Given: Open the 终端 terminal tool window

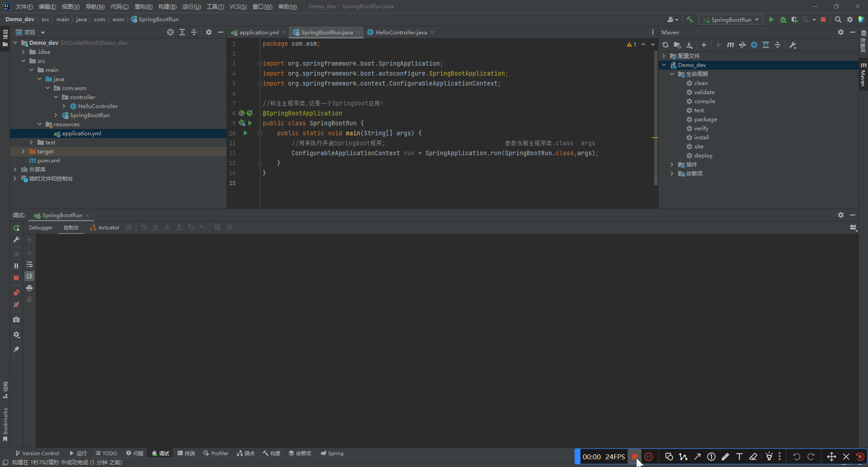Looking at the screenshot, I should coord(186,453).
